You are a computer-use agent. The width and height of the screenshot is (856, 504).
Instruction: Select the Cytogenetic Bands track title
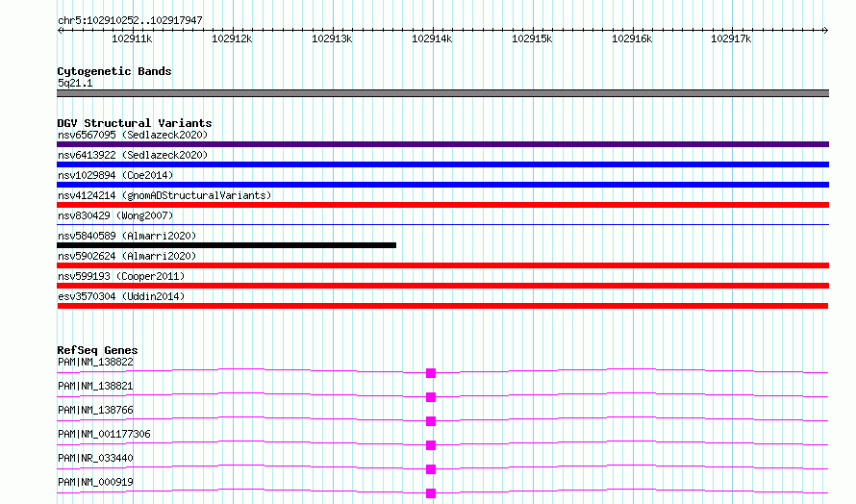114,71
